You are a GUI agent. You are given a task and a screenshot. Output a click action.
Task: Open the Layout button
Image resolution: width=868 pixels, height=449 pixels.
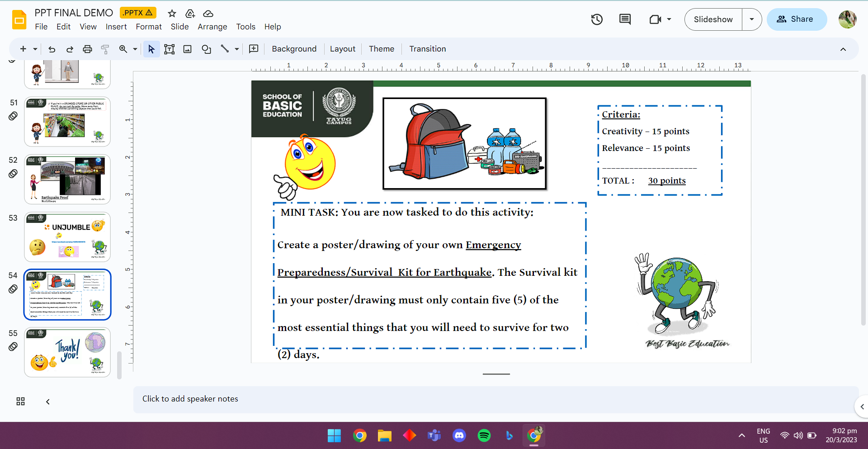(343, 49)
